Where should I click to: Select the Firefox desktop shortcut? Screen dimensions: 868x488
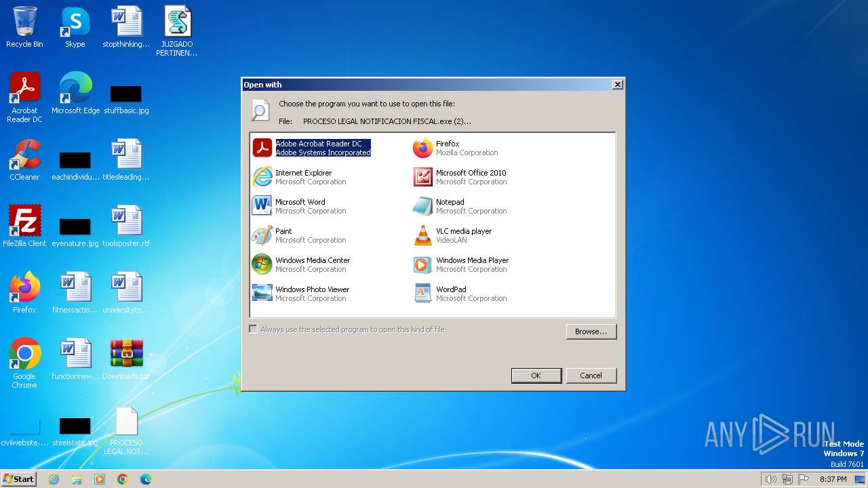point(24,293)
